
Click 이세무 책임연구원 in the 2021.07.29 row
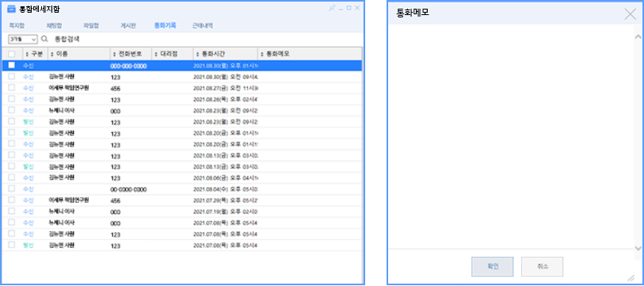(69, 200)
